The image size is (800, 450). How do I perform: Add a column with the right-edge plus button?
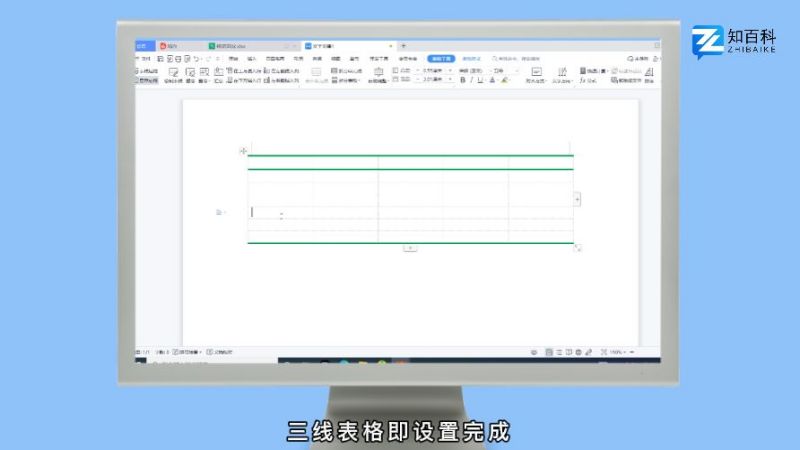(577, 199)
